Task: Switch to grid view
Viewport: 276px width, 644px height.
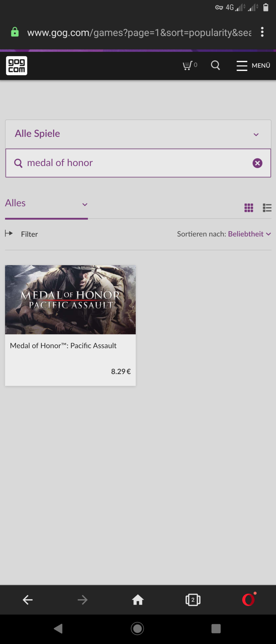Action: pos(249,208)
